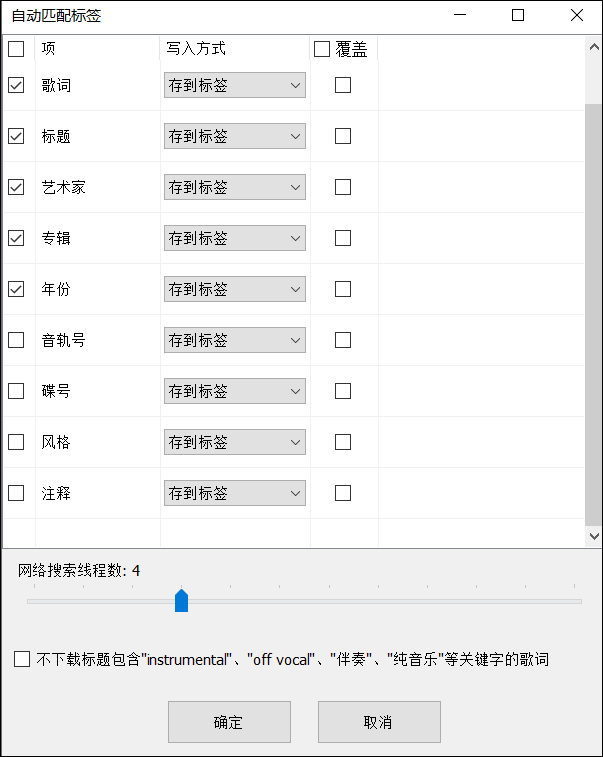Tick the 覆盖 checkbox in 艺术家 row
This screenshot has height=757, width=603.
click(x=343, y=187)
